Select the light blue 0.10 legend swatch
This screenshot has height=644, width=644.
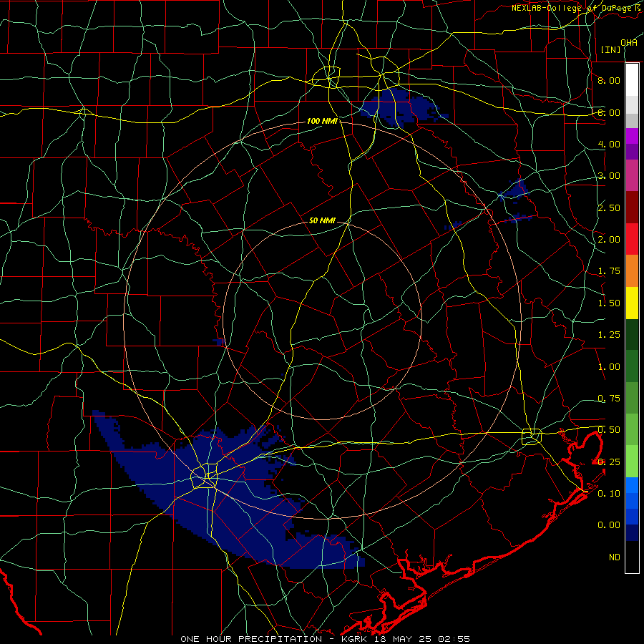click(x=632, y=485)
